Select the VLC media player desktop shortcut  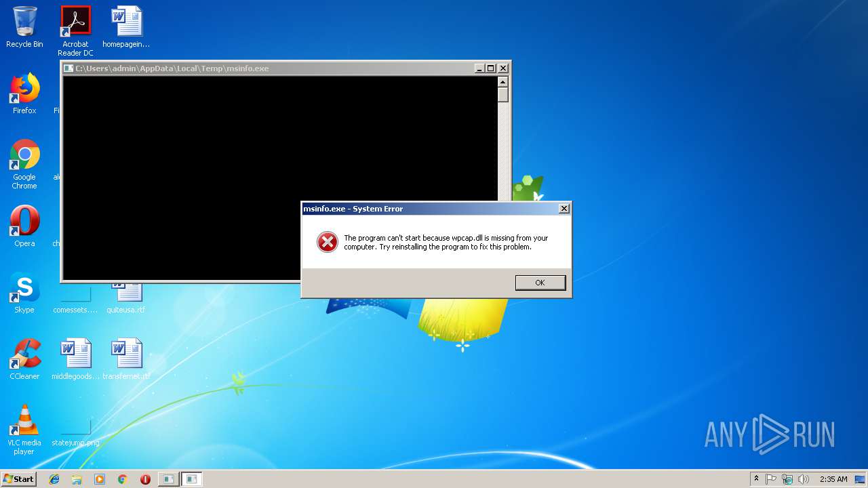click(24, 430)
